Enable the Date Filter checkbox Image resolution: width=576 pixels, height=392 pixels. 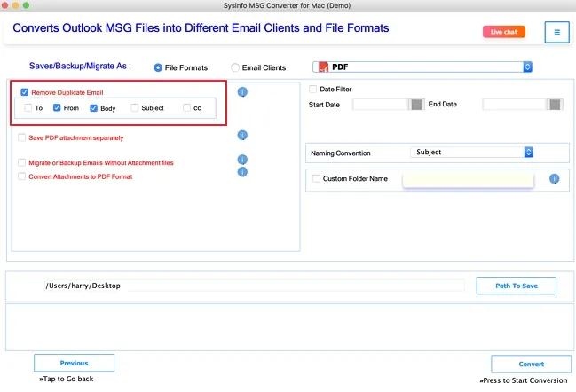click(313, 89)
